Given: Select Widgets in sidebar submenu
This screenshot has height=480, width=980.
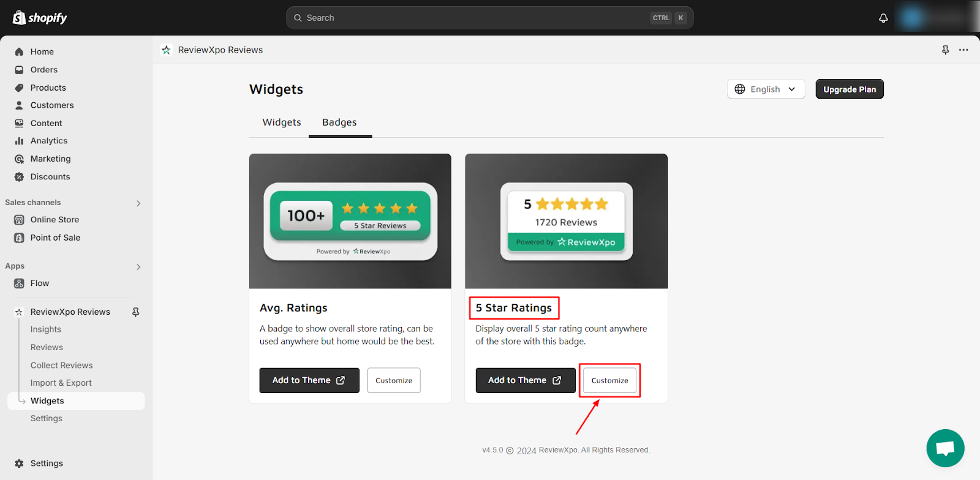Looking at the screenshot, I should coord(76,401).
